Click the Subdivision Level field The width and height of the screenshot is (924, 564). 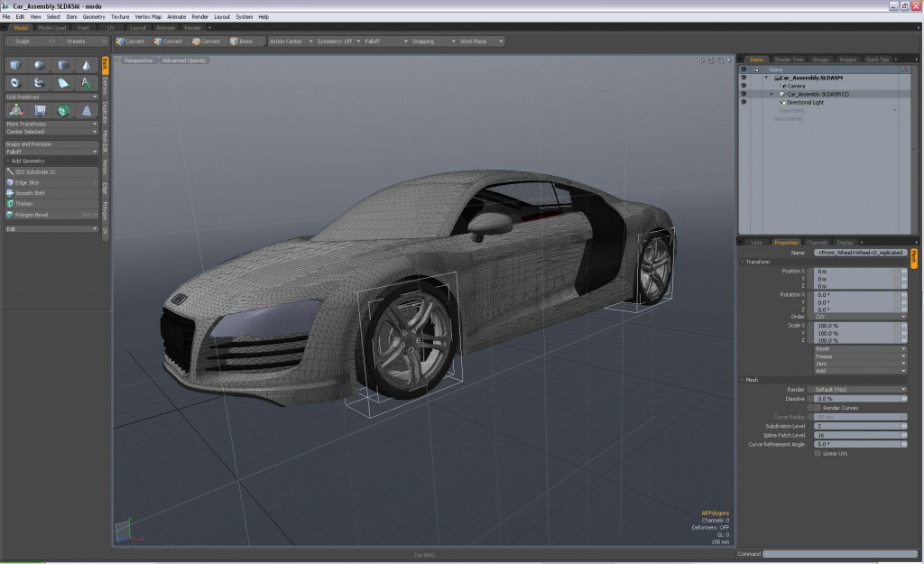(860, 426)
